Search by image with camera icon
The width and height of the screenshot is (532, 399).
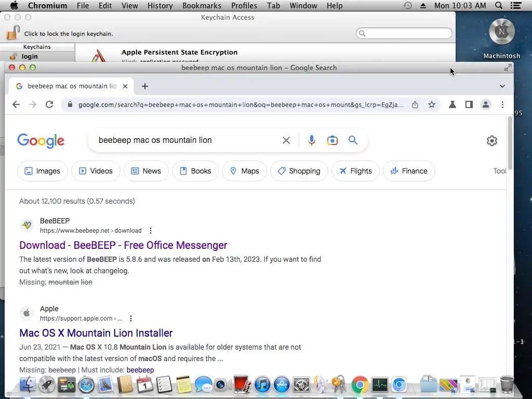[332, 140]
